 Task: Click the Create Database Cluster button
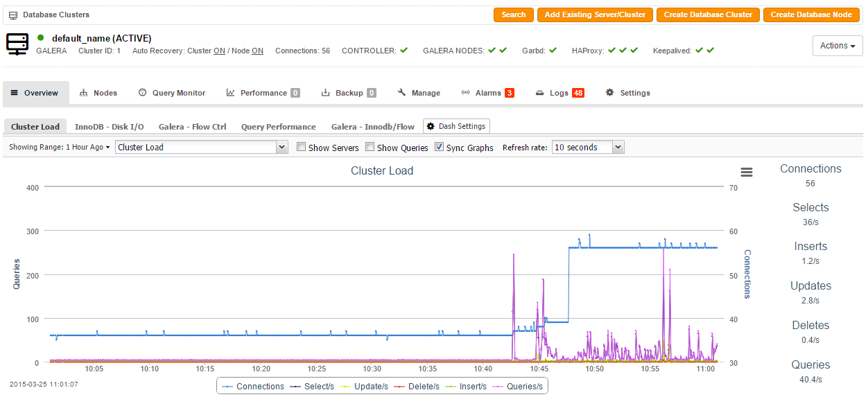pos(707,15)
